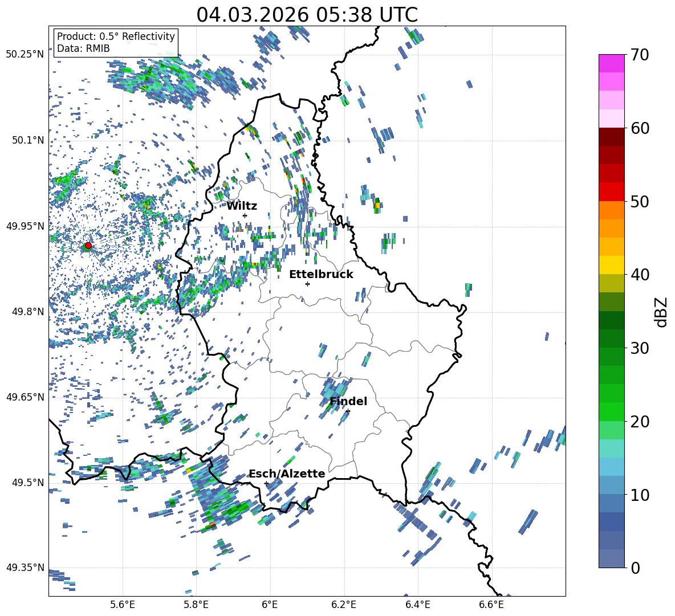Click the red radar site marker

tap(88, 245)
